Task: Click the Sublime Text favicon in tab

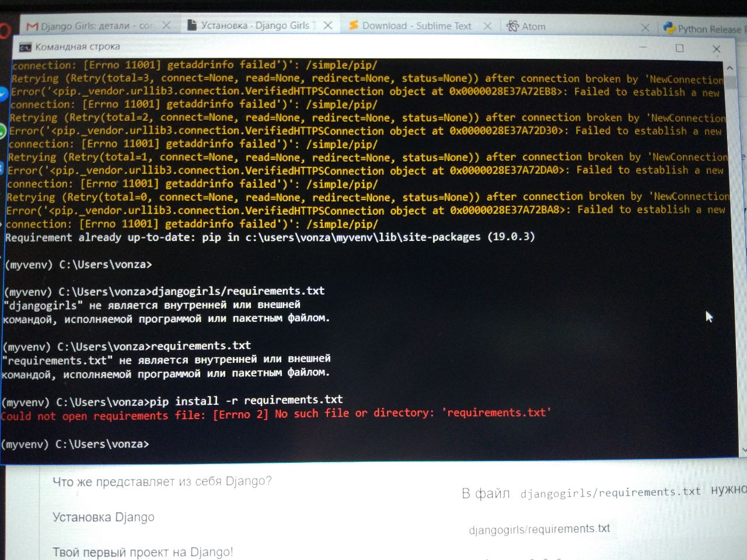Action: (354, 26)
